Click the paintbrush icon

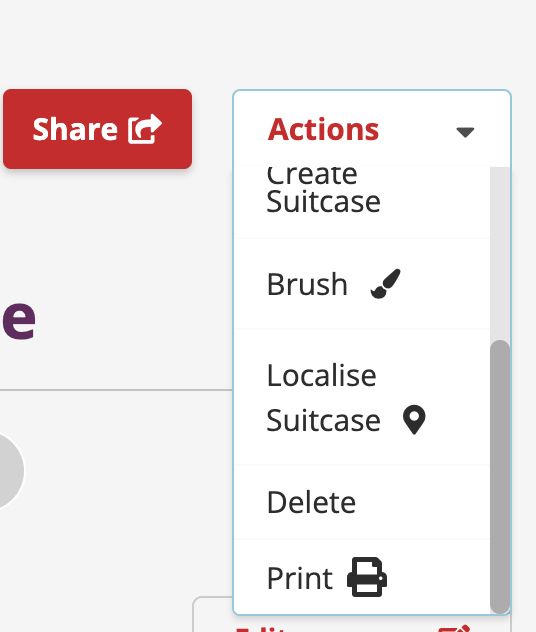tap(386, 284)
